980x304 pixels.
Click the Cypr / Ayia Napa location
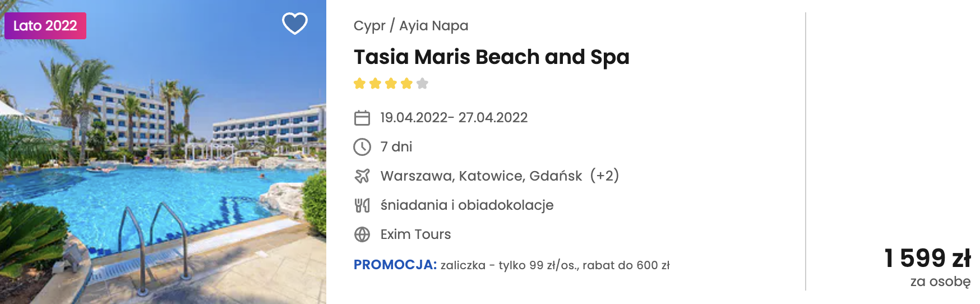click(411, 26)
